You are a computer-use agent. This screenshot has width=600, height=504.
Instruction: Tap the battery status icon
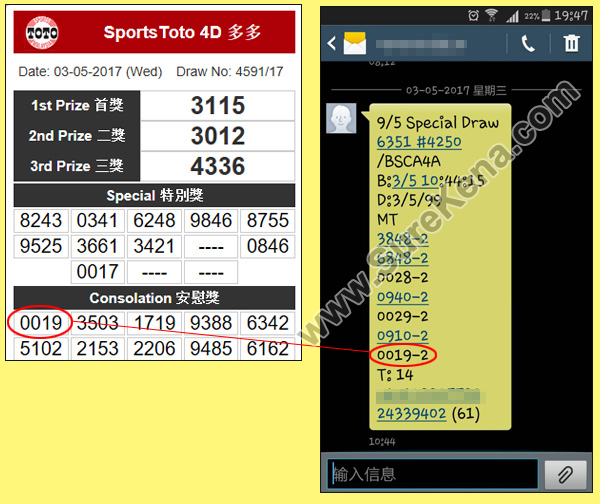click(x=546, y=16)
